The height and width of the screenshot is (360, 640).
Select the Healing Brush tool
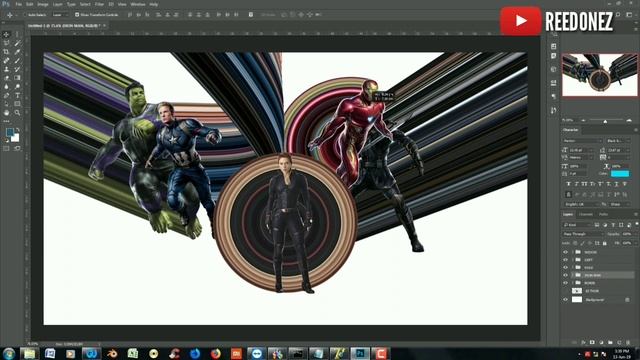pyautogui.click(x=6, y=60)
